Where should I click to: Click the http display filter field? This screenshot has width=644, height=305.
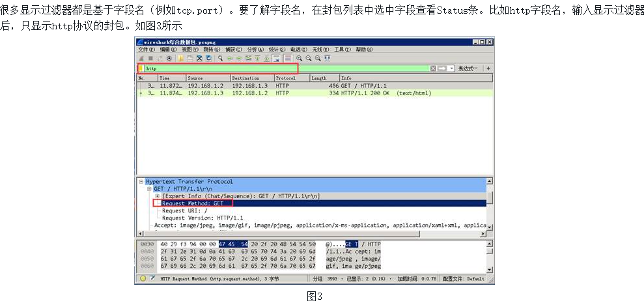pyautogui.click(x=288, y=68)
